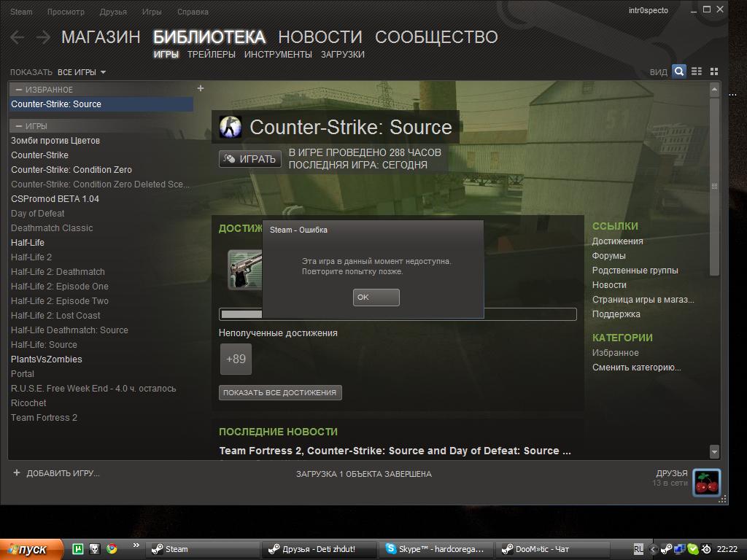Screen dimensions: 747x560
Task: Go to the НОВОСТИ section
Action: [x=320, y=36]
